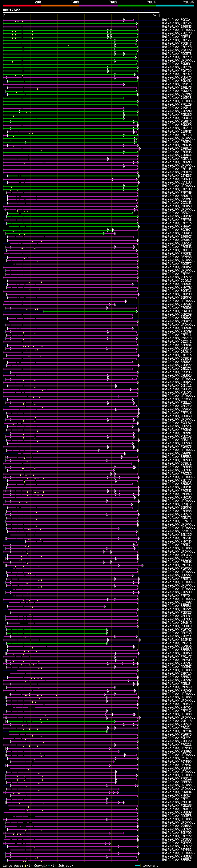Click hit label UniRef100_Q1RU52
Image resolution: width=197 pixels, height=868 pixels.
pos(177,267)
